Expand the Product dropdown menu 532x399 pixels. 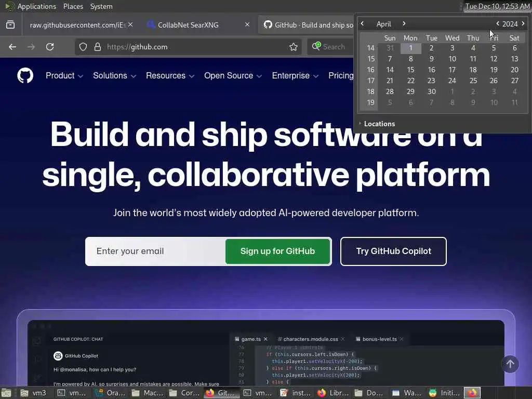64,76
